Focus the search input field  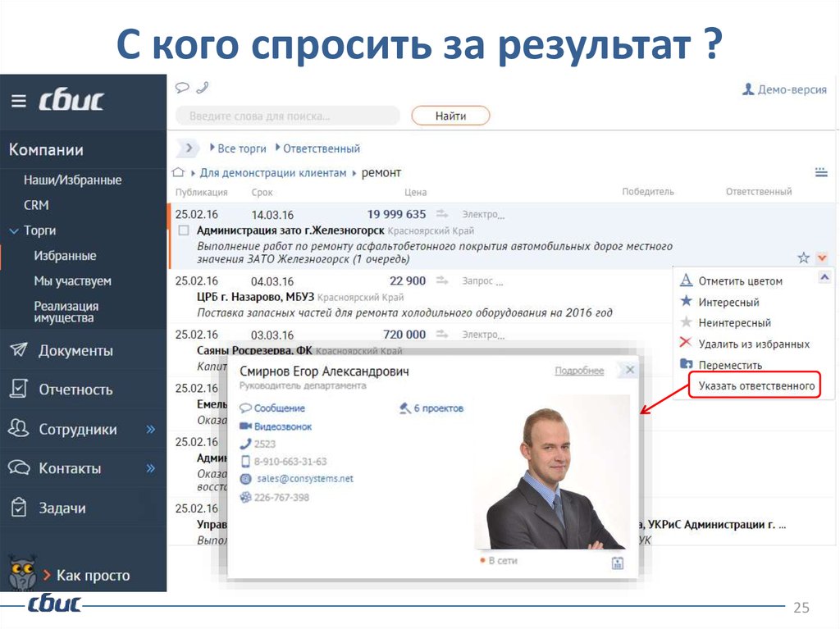(x=288, y=116)
